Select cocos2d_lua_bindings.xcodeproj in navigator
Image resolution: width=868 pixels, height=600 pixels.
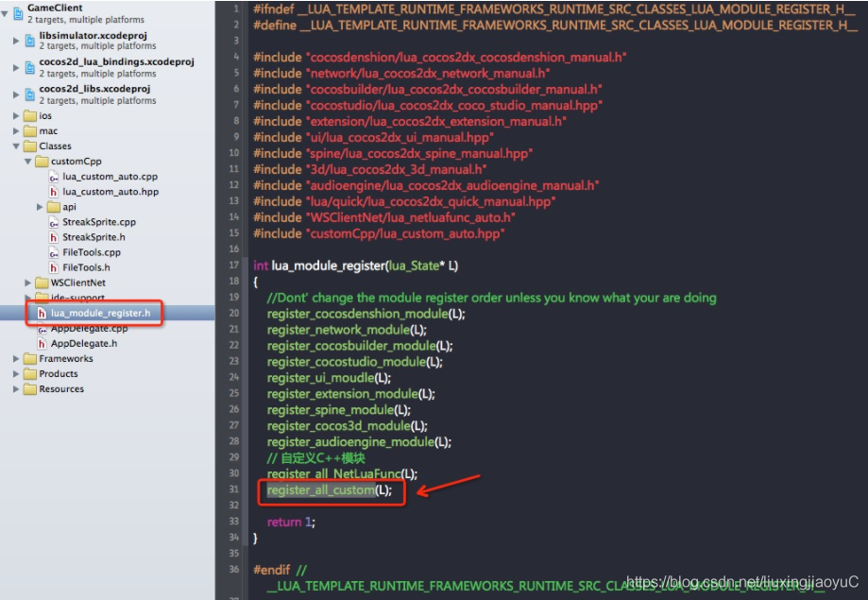117,62
